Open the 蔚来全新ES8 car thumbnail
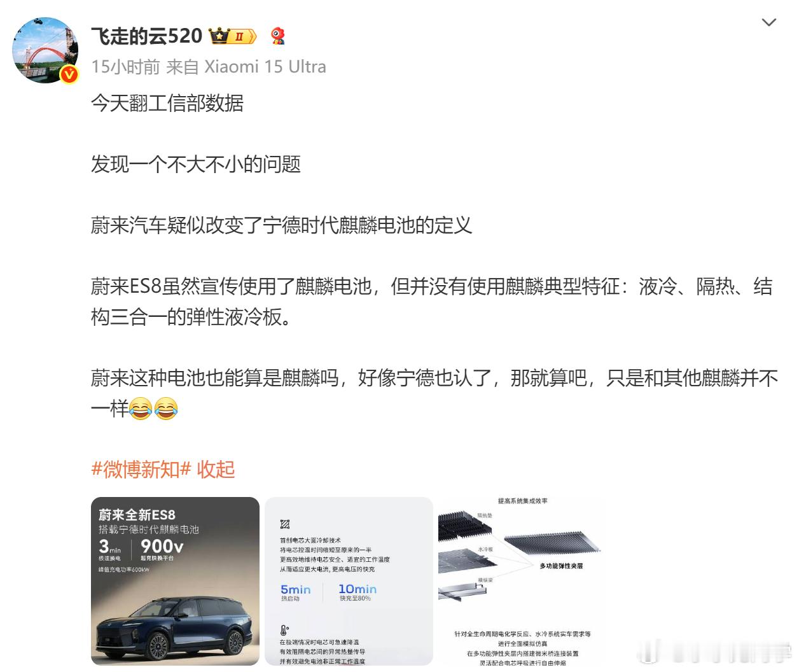The width and height of the screenshot is (799, 672). tap(175, 581)
